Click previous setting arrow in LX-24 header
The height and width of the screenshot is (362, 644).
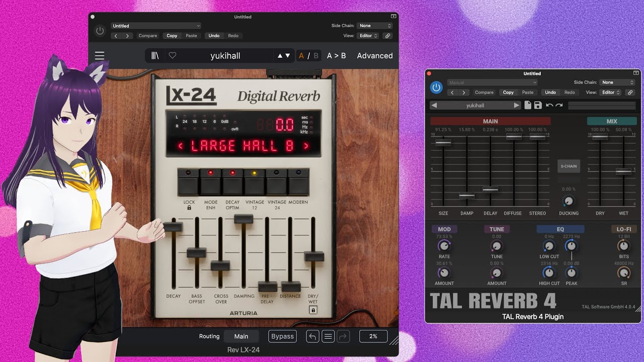tap(116, 36)
